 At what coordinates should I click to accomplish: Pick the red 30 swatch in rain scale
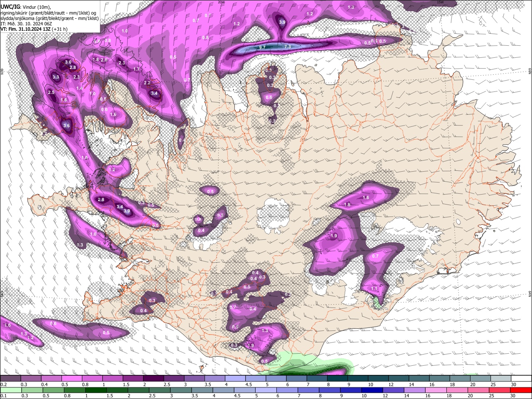coord(521,390)
